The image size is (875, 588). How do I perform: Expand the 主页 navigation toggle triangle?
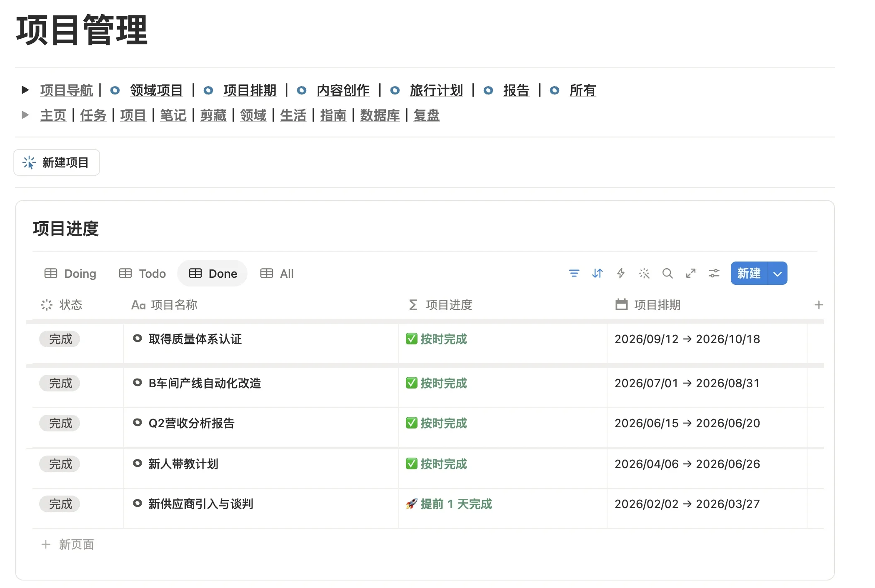(x=25, y=115)
